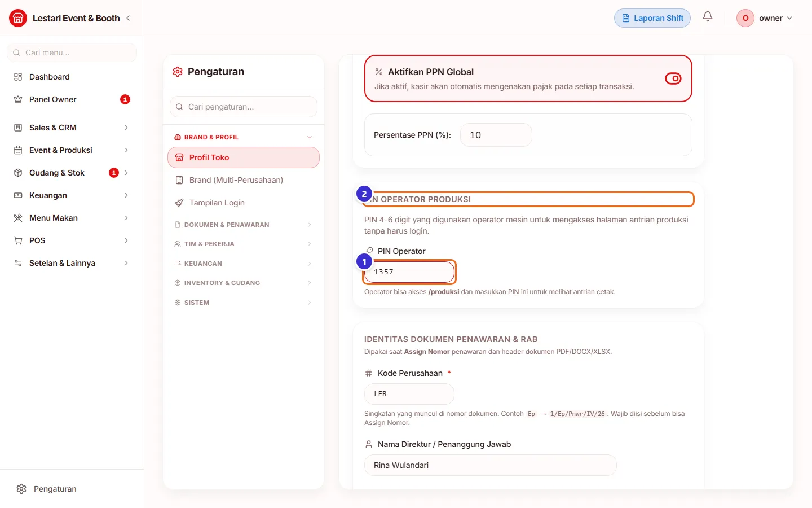The image size is (812, 508).
Task: Click the Gudang & Stok box icon
Action: pyautogui.click(x=18, y=173)
